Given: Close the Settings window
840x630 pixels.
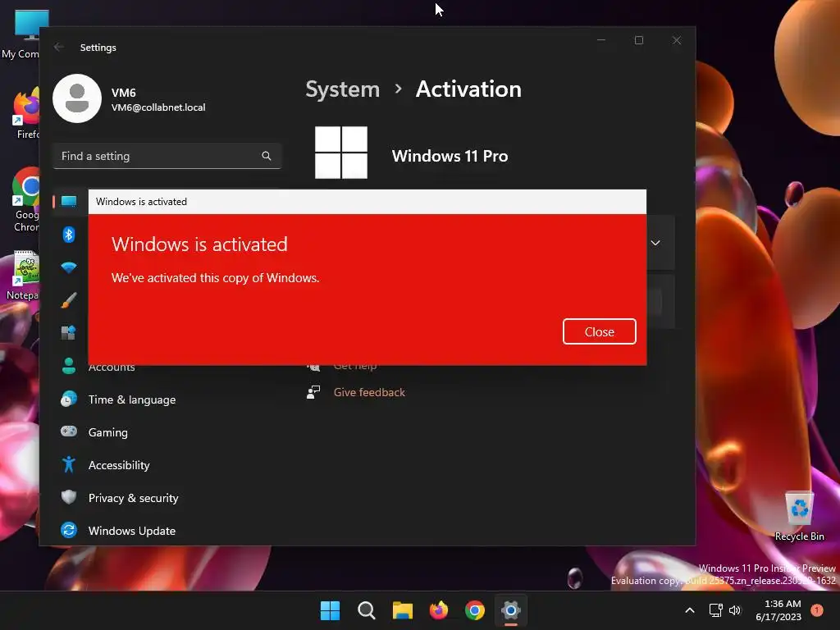Looking at the screenshot, I should click(677, 40).
